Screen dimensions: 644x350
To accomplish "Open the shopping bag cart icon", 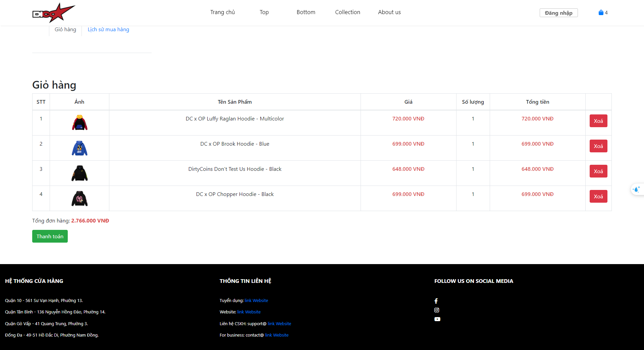I will coord(601,12).
